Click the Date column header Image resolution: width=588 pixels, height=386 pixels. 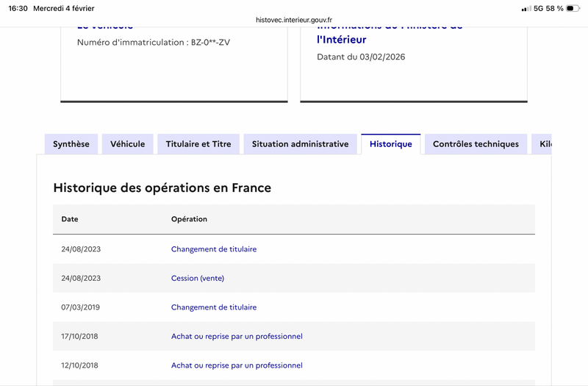tap(70, 219)
